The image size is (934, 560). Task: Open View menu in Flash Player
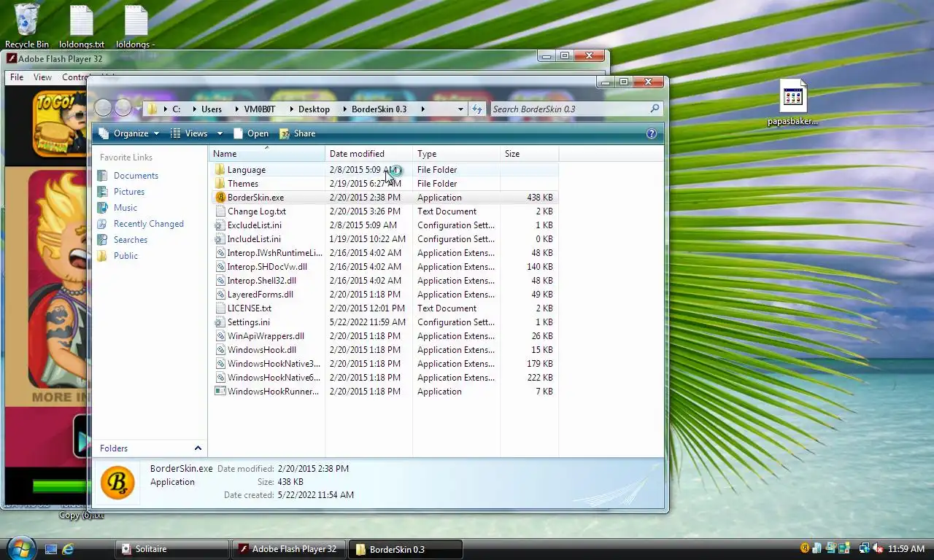[42, 77]
